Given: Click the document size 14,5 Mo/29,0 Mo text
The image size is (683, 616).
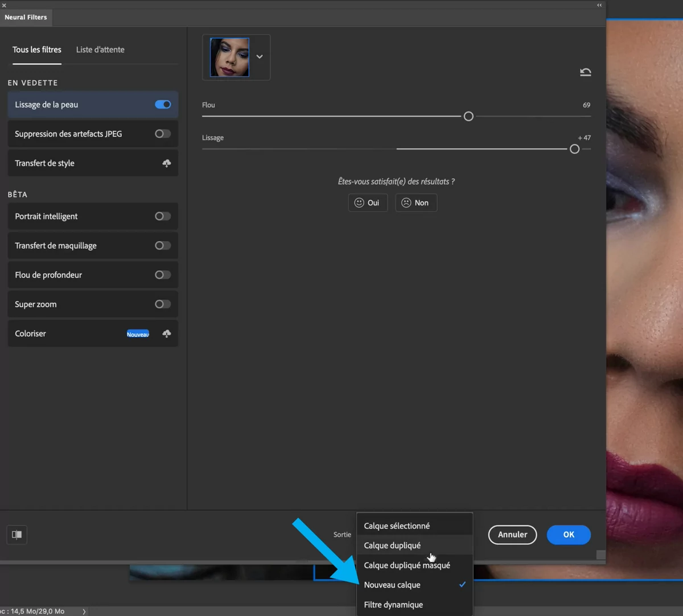Looking at the screenshot, I should pos(38,611).
